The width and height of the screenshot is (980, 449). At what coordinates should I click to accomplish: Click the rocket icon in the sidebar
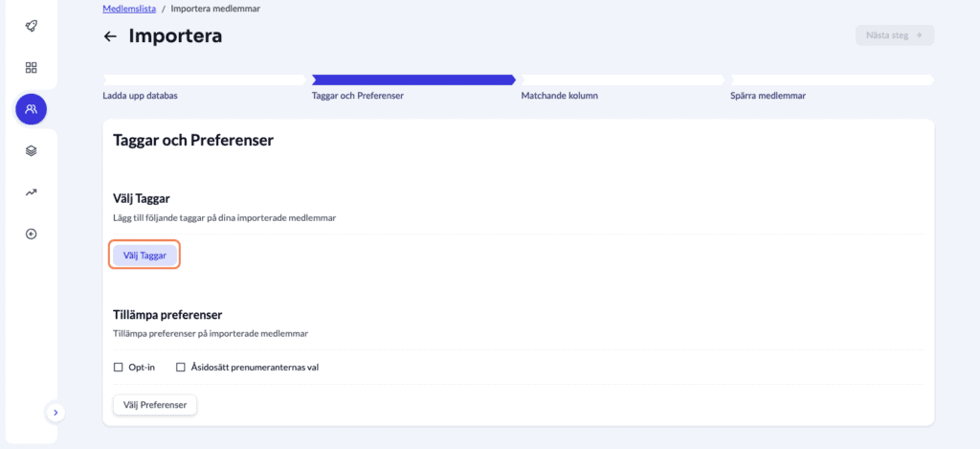[x=31, y=25]
